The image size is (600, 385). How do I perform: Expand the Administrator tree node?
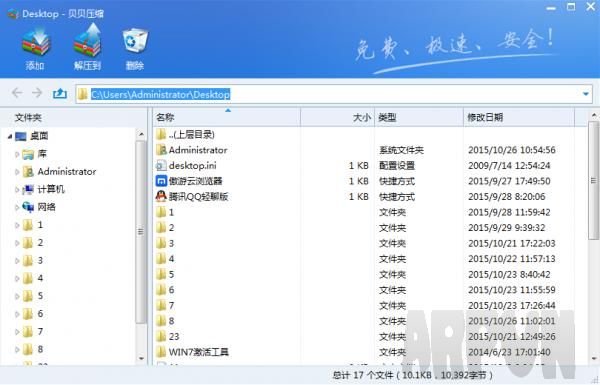tap(17, 172)
